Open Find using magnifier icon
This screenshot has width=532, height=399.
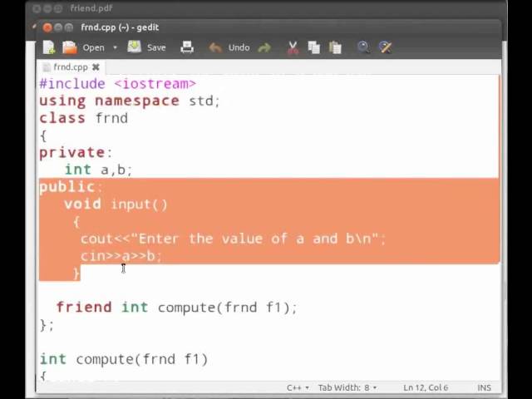tap(363, 47)
